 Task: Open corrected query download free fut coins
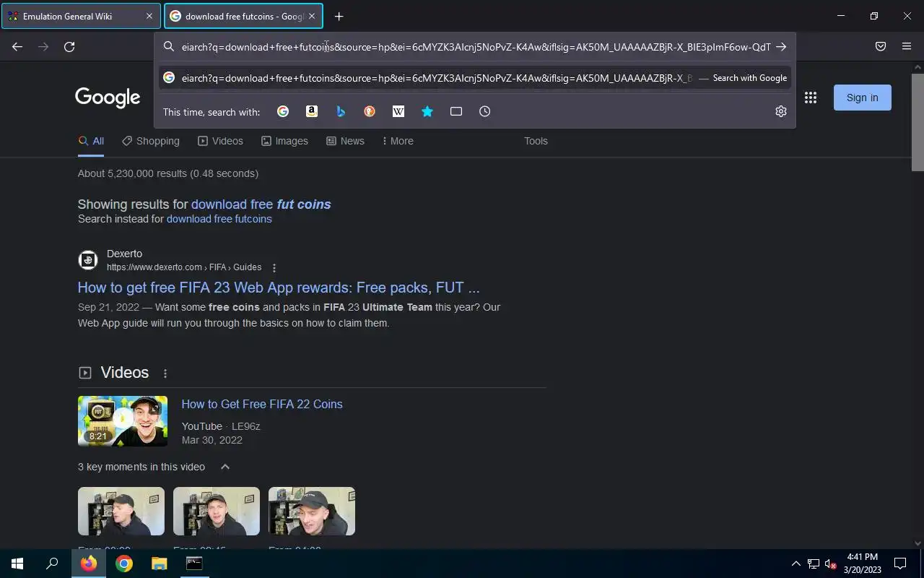coord(261,204)
